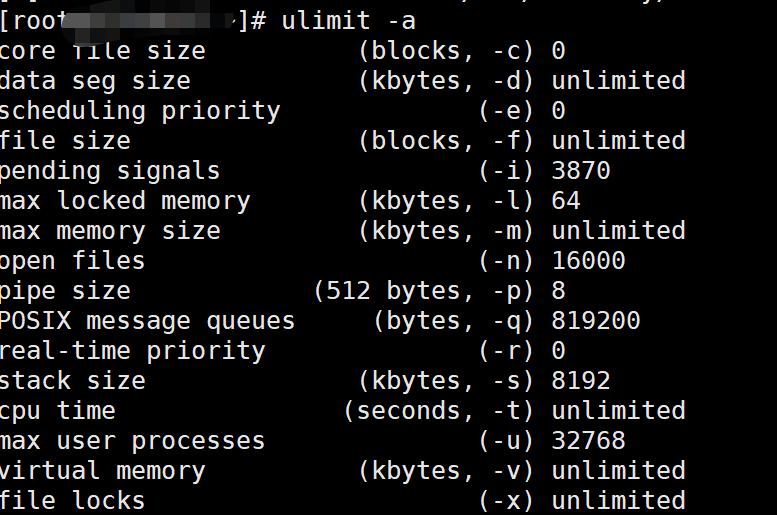
Task: Click the open files value 16000
Action: [588, 260]
